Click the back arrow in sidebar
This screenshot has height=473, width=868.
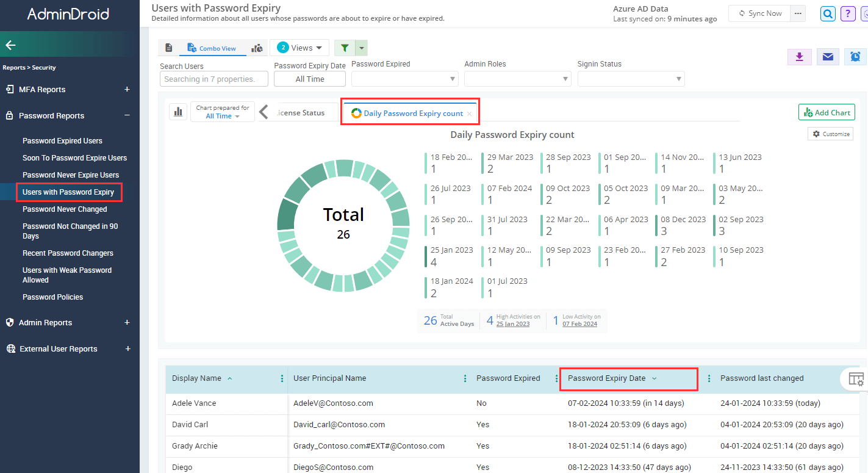pos(10,45)
